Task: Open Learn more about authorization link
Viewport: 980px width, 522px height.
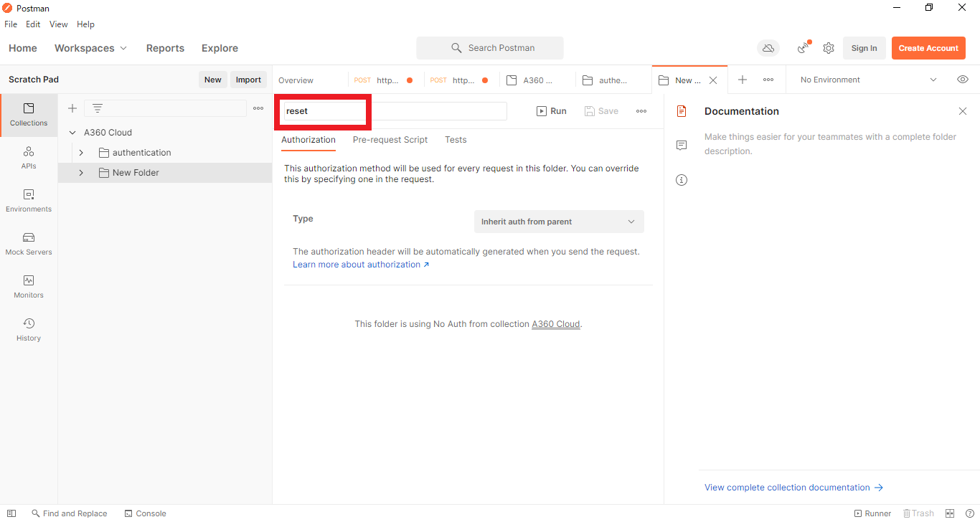Action: click(x=361, y=265)
